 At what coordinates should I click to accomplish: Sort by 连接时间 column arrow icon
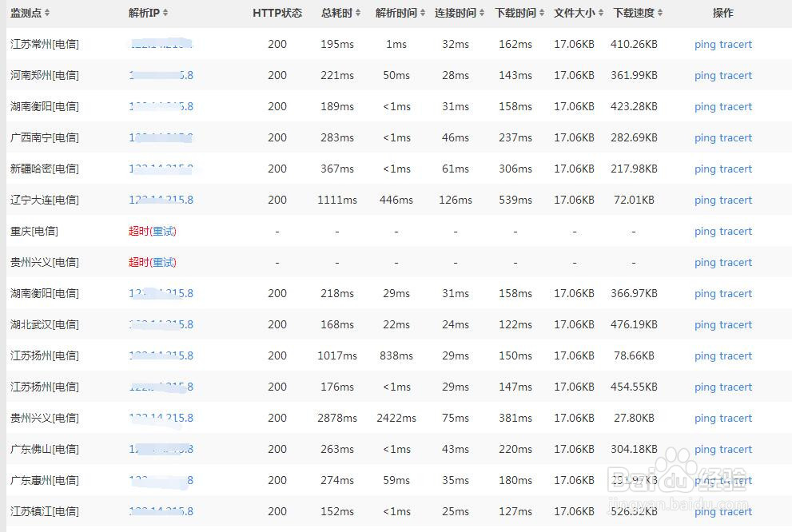[482, 13]
